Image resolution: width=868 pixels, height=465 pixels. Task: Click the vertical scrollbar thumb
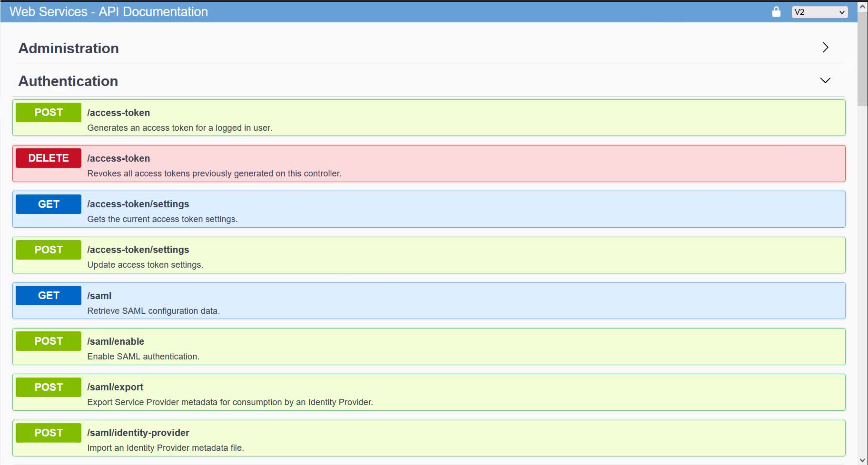[x=862, y=59]
